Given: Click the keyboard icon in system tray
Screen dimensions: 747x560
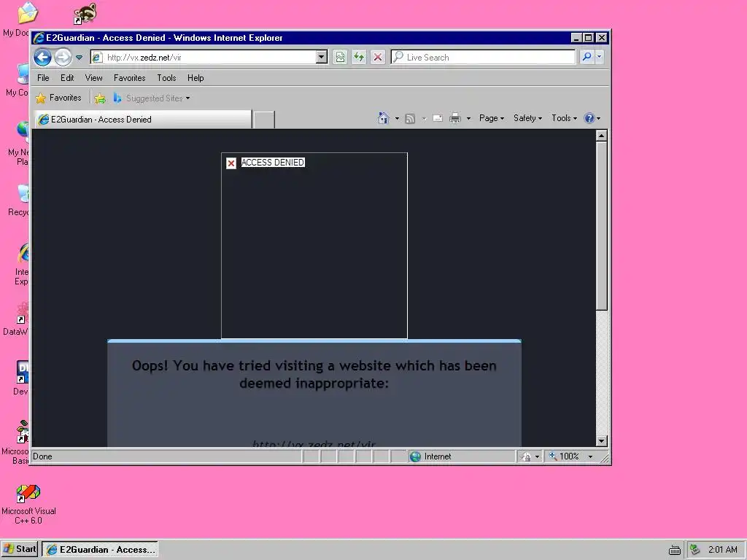Looking at the screenshot, I should point(675,551).
